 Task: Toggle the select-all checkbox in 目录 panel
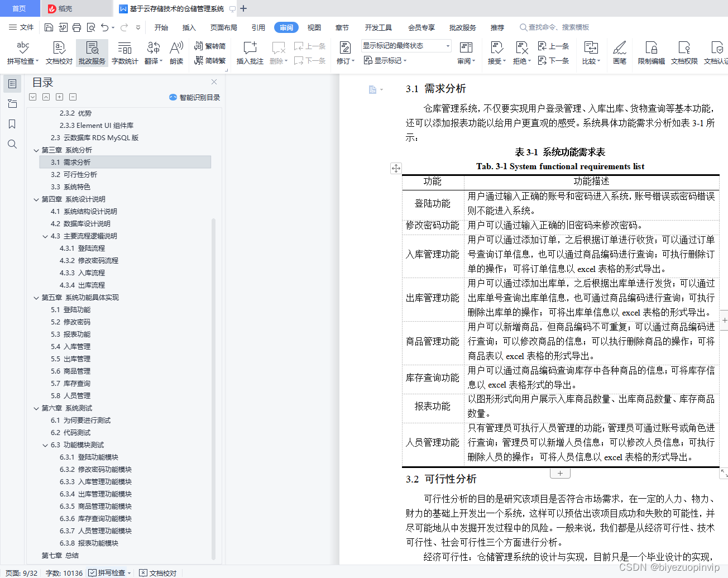pyautogui.click(x=32, y=97)
